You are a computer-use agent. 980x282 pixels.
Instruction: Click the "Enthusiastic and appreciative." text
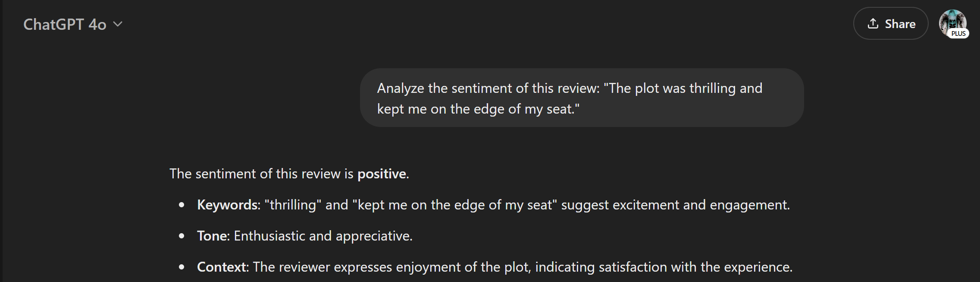point(323,236)
